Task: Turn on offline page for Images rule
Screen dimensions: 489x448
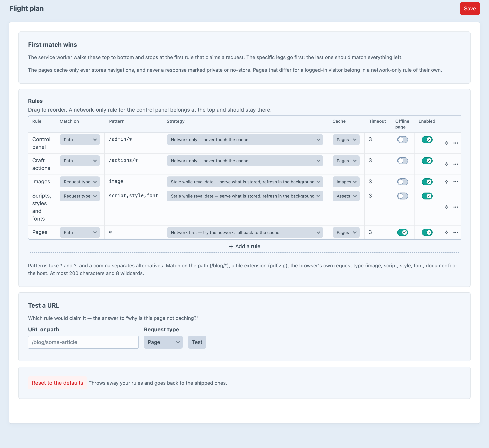Action: click(402, 182)
